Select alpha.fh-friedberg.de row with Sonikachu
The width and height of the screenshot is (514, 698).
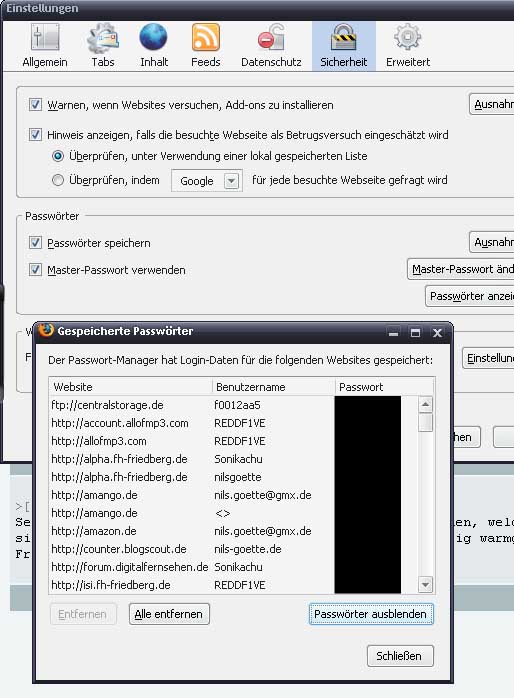point(233,459)
